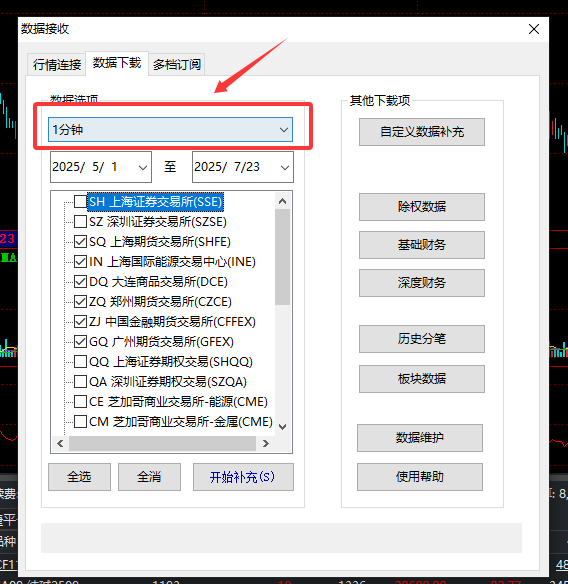Open 数据维护
The image size is (568, 584).
point(420,438)
